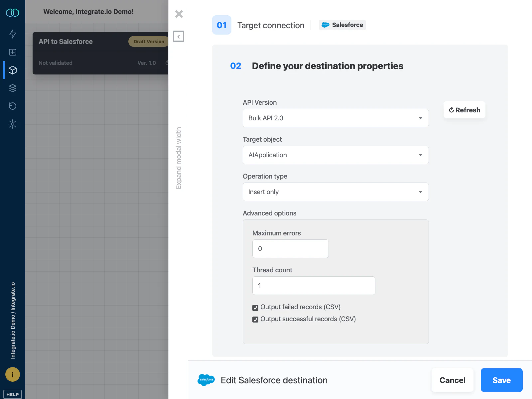Click the Integrate.io Demo account label
The height and width of the screenshot is (399, 532).
tap(13, 321)
